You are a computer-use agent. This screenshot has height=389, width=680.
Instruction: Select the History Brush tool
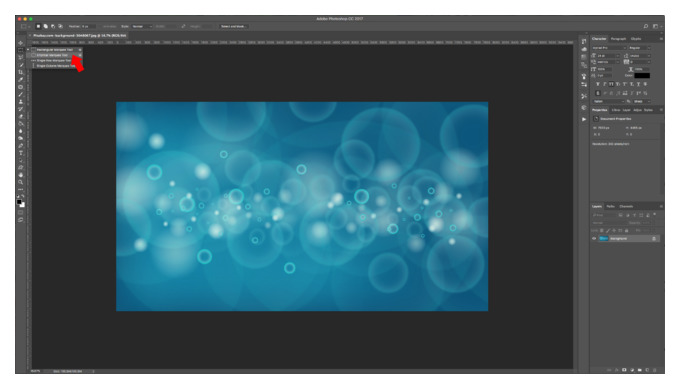click(x=21, y=109)
